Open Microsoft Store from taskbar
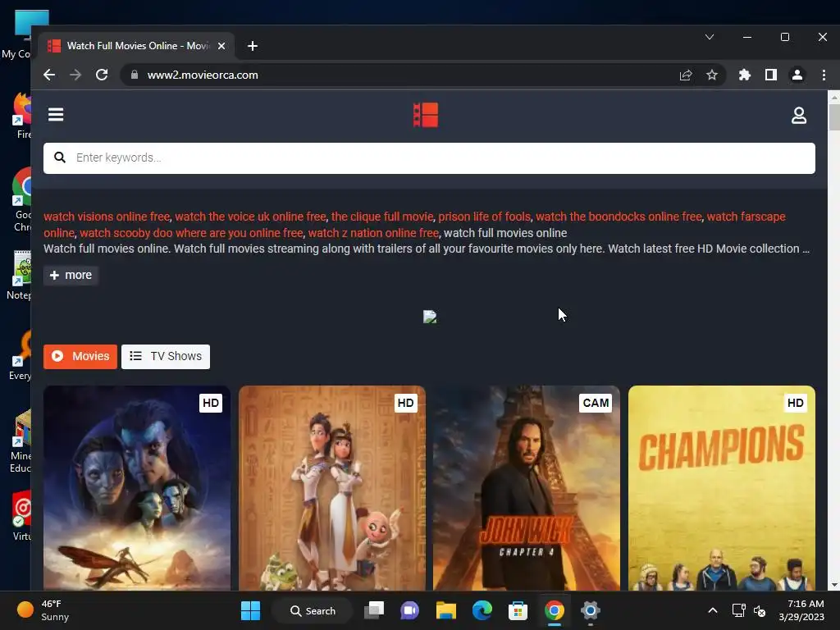 pos(518,610)
